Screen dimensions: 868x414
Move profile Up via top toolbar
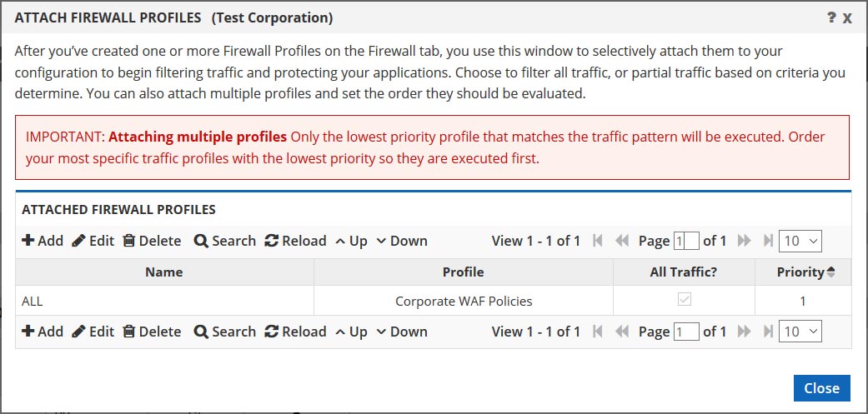352,241
